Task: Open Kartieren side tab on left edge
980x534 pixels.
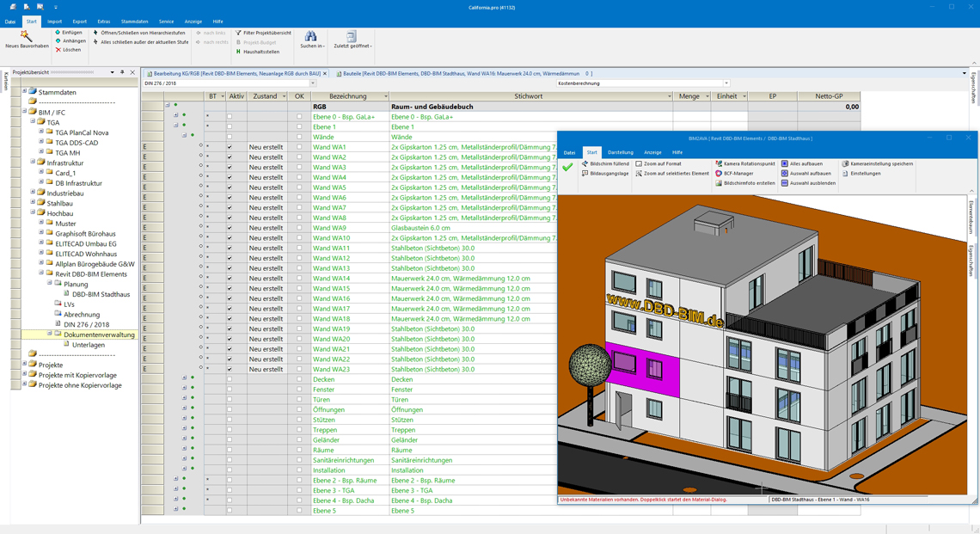Action: pyautogui.click(x=6, y=82)
